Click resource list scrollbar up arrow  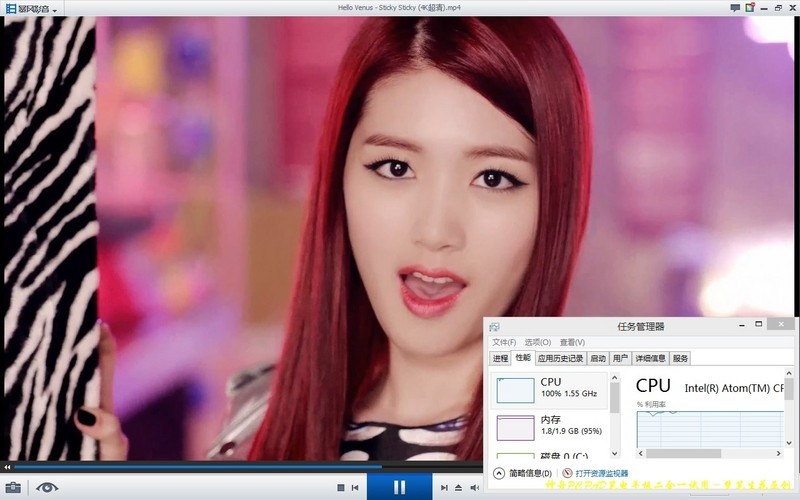614,378
